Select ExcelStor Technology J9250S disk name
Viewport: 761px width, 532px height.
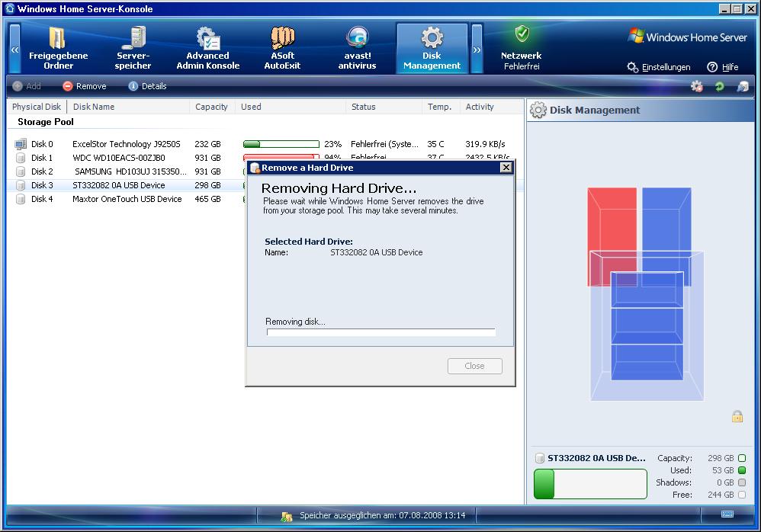[x=126, y=144]
